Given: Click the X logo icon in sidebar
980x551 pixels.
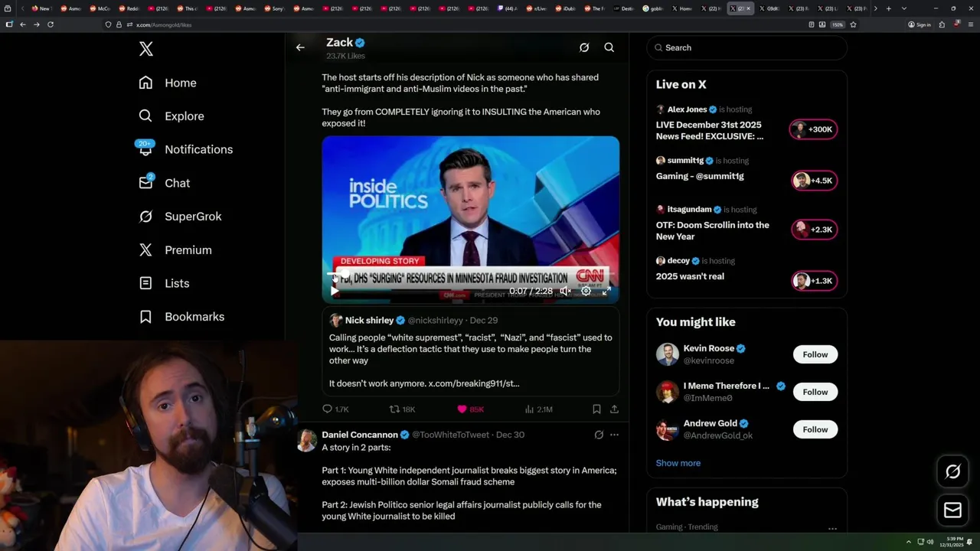Looking at the screenshot, I should [146, 49].
